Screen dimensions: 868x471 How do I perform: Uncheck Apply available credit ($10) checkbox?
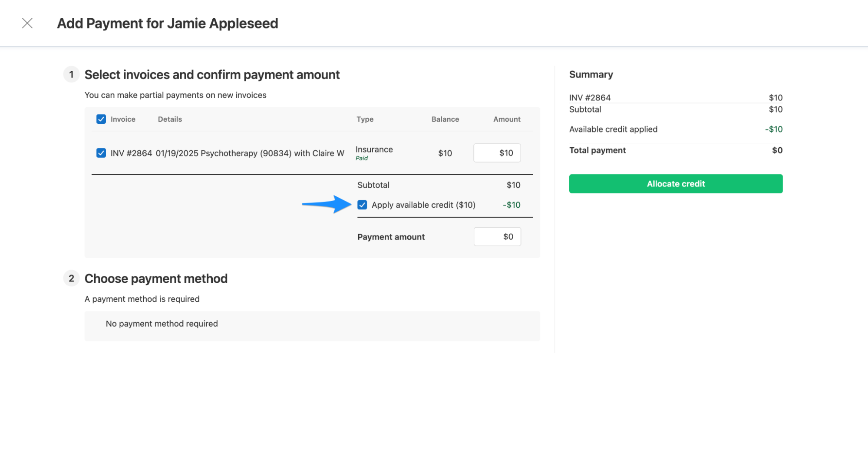click(x=362, y=205)
